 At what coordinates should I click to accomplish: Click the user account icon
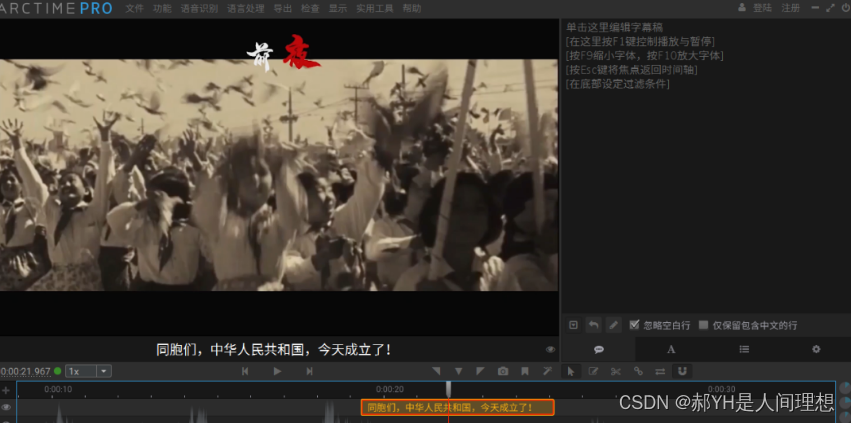(x=742, y=8)
